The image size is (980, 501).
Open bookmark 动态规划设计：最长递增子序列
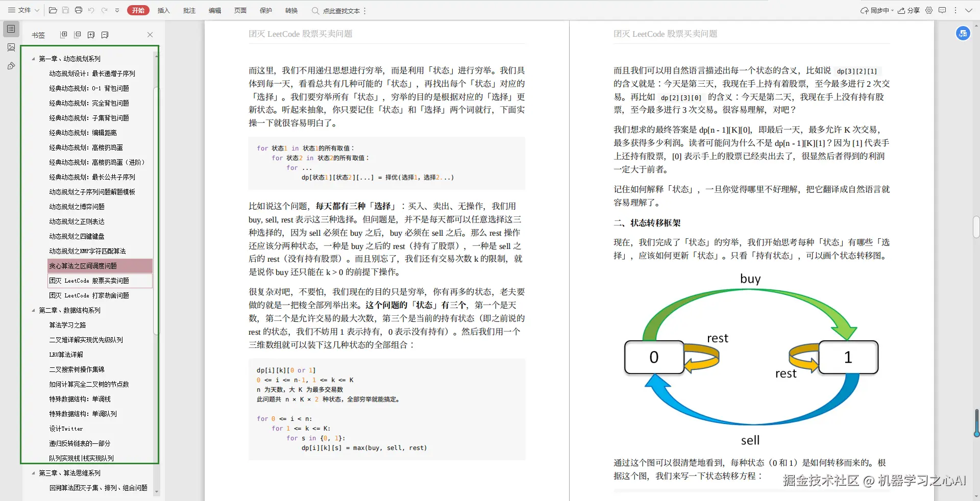(92, 74)
